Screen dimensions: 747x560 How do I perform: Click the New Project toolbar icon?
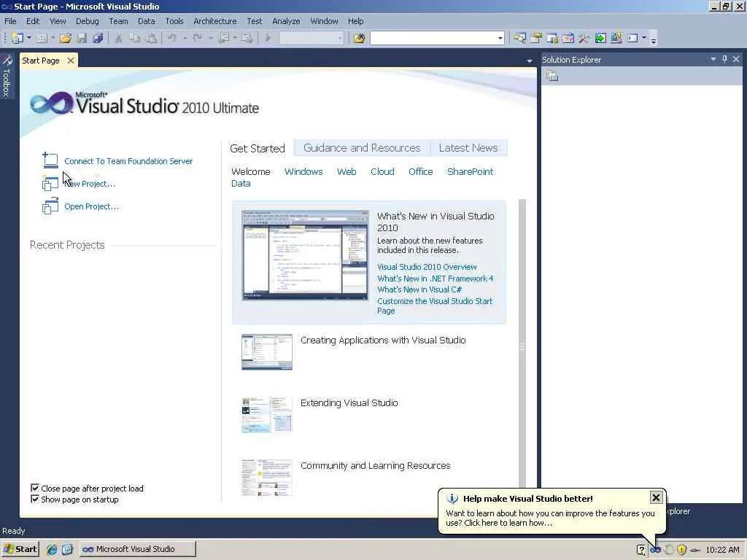(x=18, y=38)
